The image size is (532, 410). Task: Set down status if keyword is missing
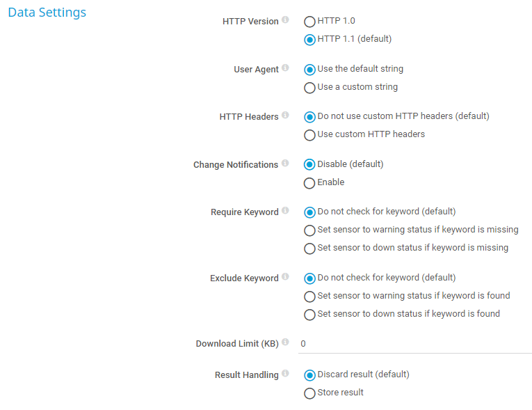(310, 249)
